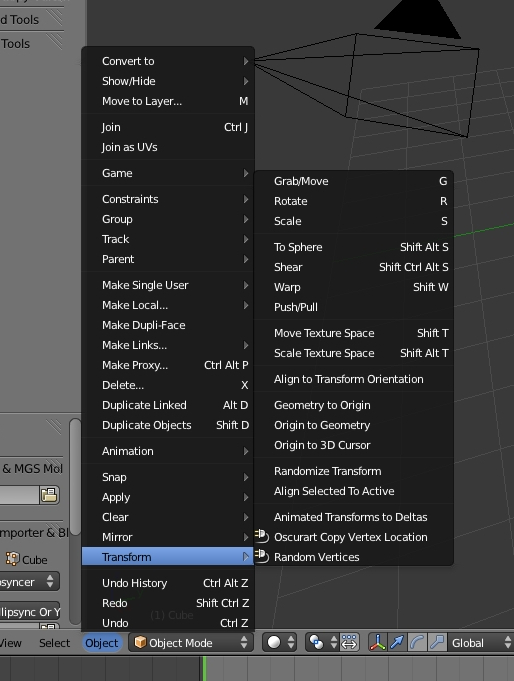Viewport: 514px width, 681px height.
Task: Open the pivot point selector
Action: (x=322, y=642)
